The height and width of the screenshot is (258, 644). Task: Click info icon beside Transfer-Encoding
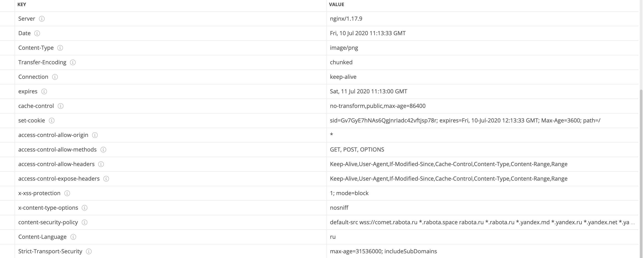(73, 62)
